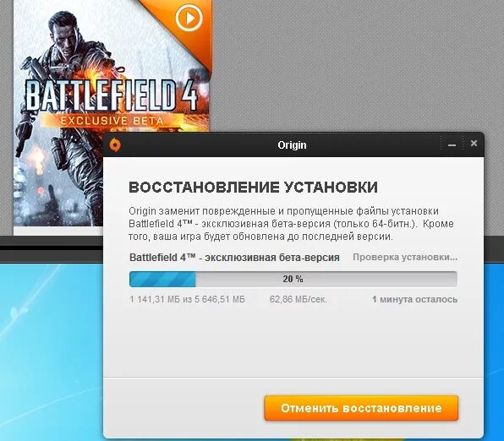Click the Battlefield 4 logo text on cover
The image size is (504, 441).
tap(112, 95)
